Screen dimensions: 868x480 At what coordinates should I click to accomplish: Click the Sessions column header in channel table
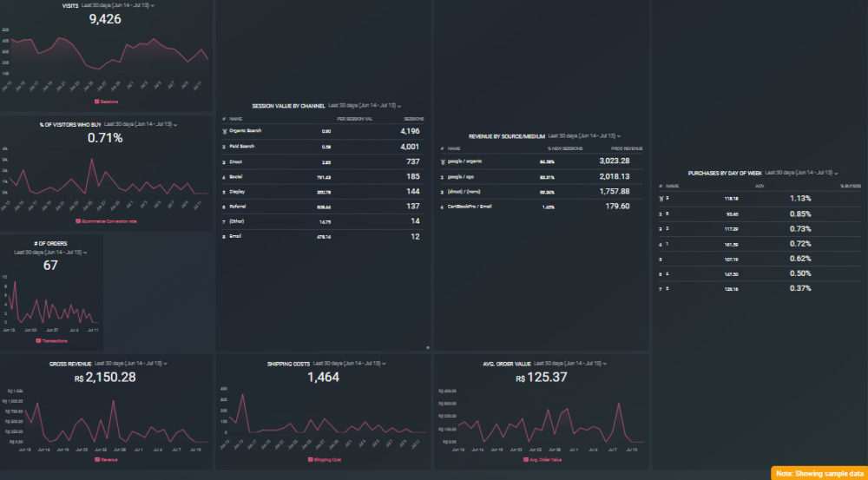point(412,119)
